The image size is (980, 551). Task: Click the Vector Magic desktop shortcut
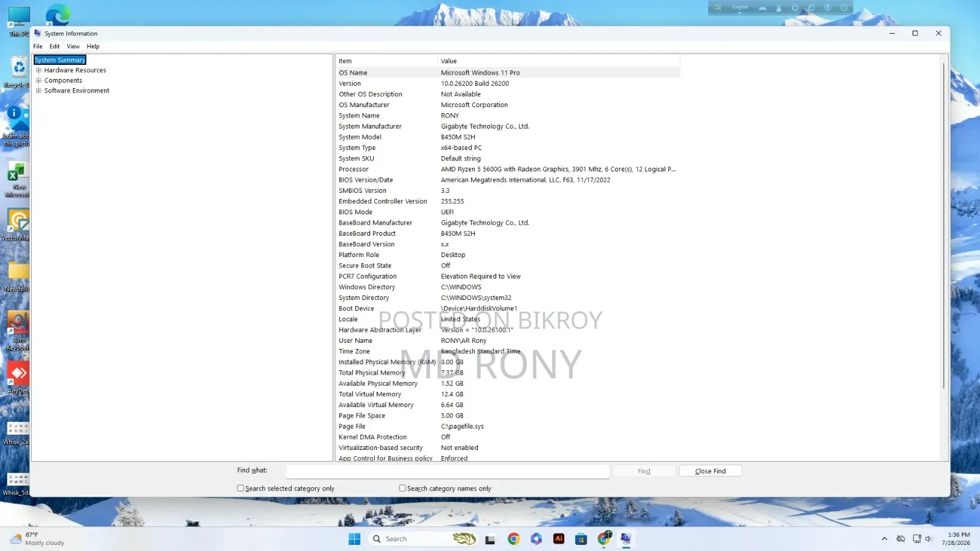tap(17, 225)
